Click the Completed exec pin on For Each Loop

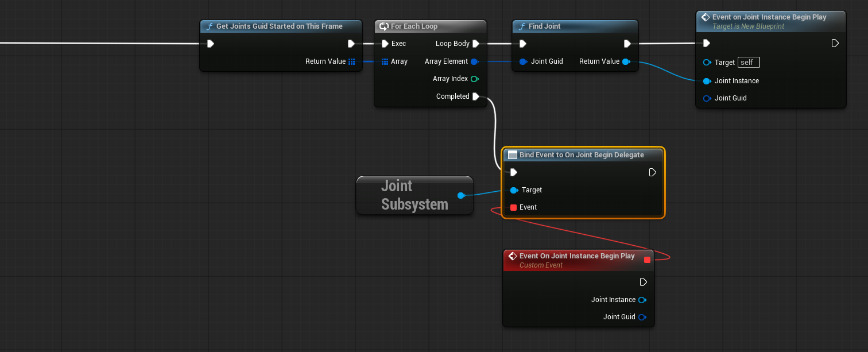click(475, 96)
